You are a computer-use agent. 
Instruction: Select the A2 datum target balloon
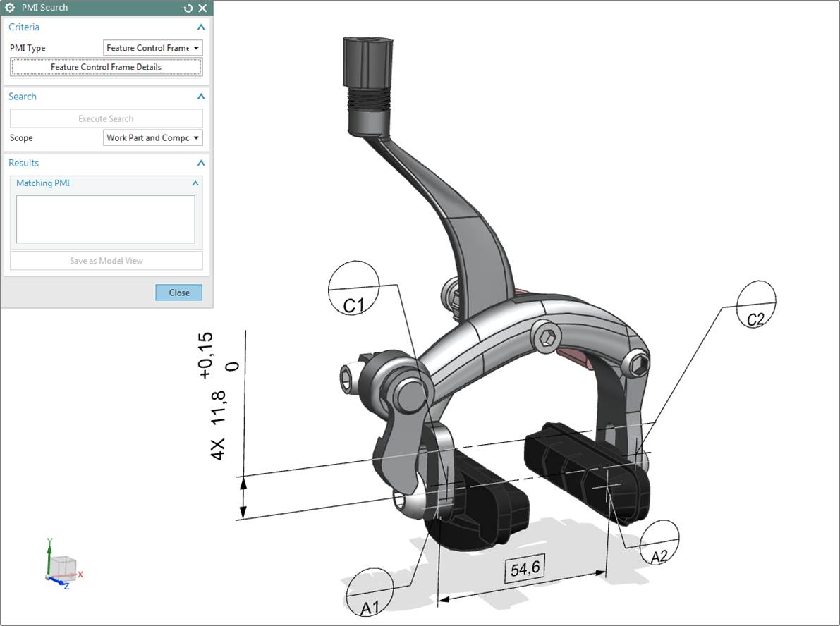click(x=659, y=543)
